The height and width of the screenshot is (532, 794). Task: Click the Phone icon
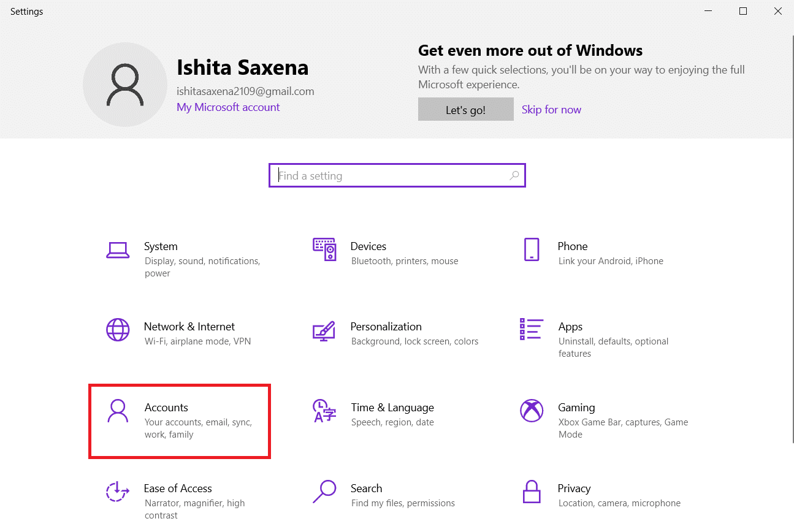[x=532, y=250]
